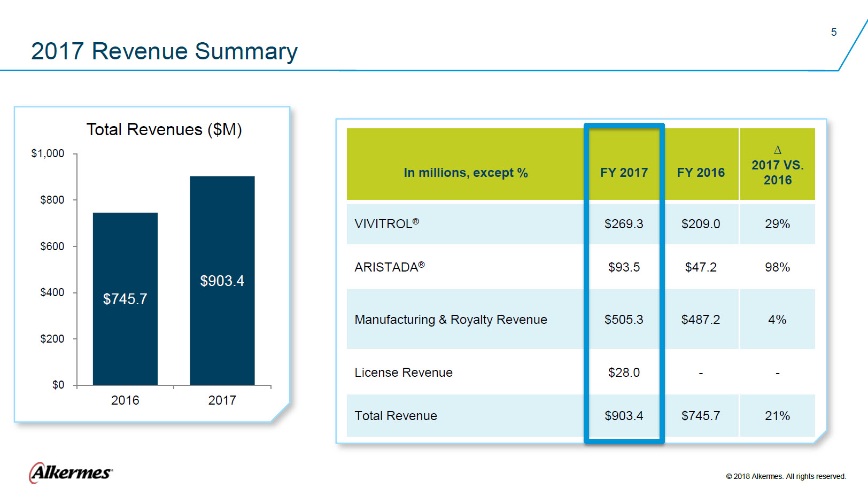
Task: Click the $0 axis label
Action: click(58, 385)
